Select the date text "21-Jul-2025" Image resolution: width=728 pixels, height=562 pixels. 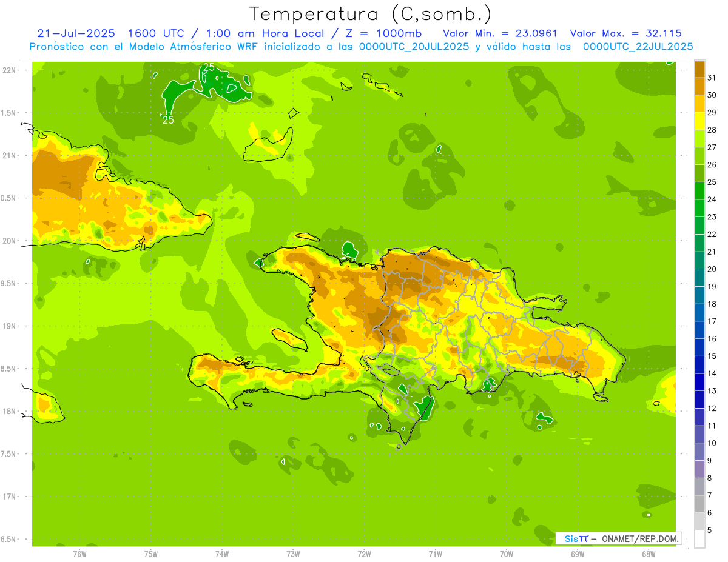(x=76, y=33)
